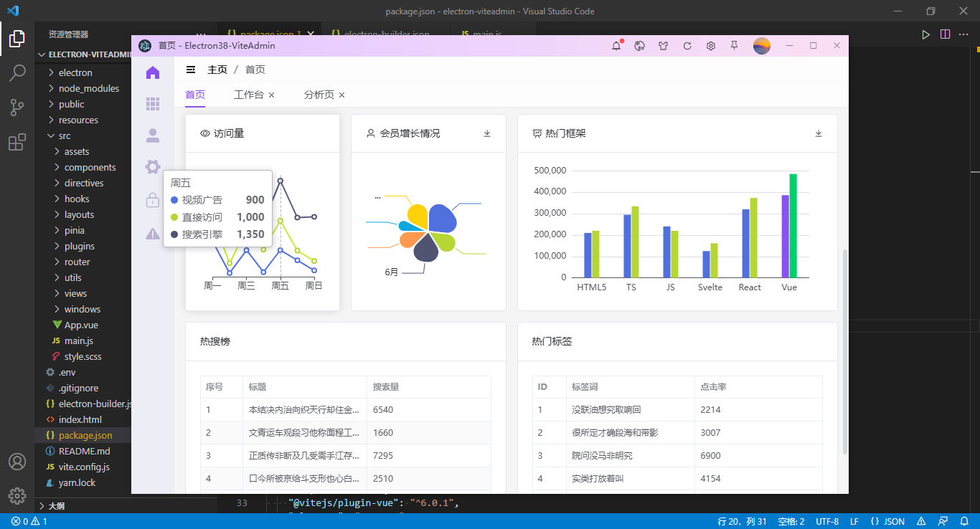Toggle the split editor layout icon in VS Code
This screenshot has width=980, height=529.
pyautogui.click(x=945, y=34)
